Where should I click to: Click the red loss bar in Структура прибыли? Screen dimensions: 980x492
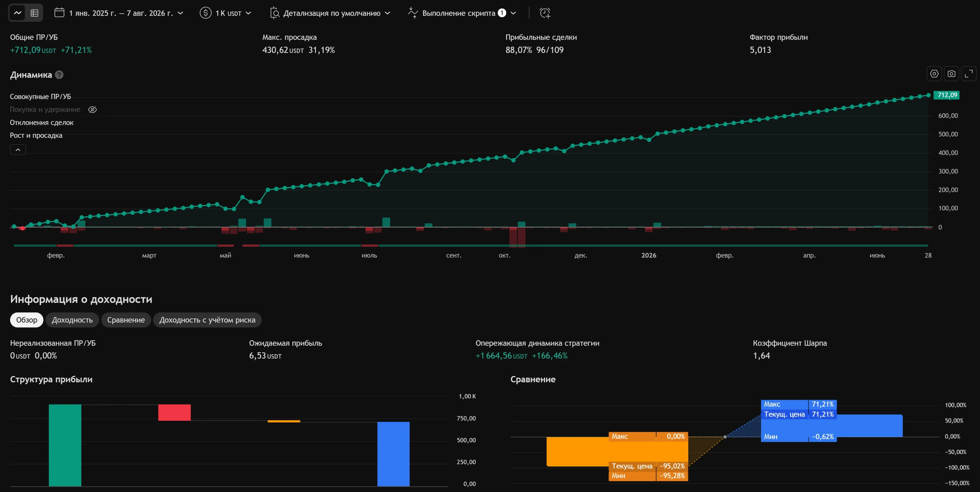coord(174,413)
